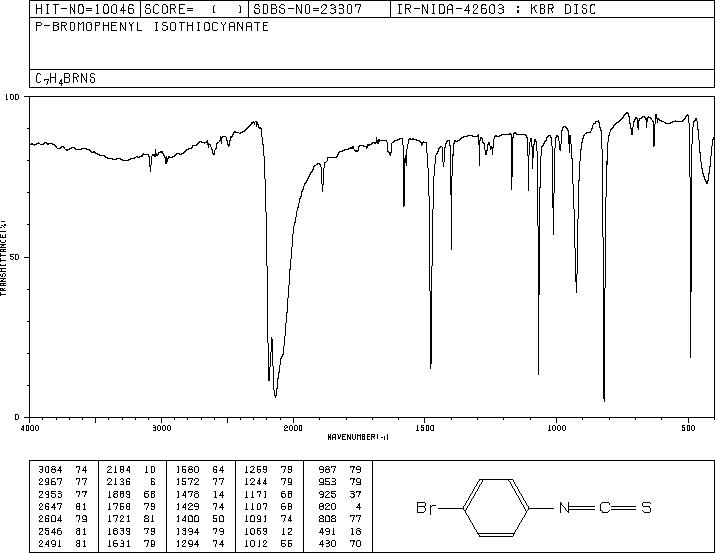Select the C7H4BRNS molecular formula
This screenshot has height=553, width=715.
65,79
